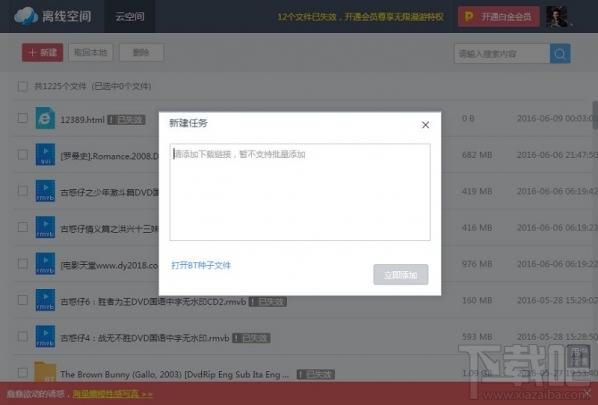This screenshot has width=598, height=405.
Task: Click the 已失效 badge on 古惑仔4 row
Action: click(x=251, y=338)
